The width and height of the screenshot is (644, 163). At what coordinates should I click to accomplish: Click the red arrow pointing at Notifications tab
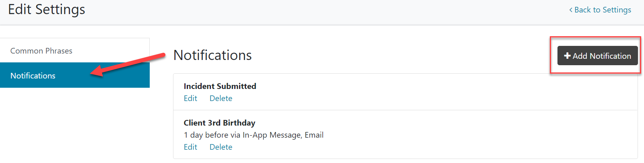click(x=129, y=64)
